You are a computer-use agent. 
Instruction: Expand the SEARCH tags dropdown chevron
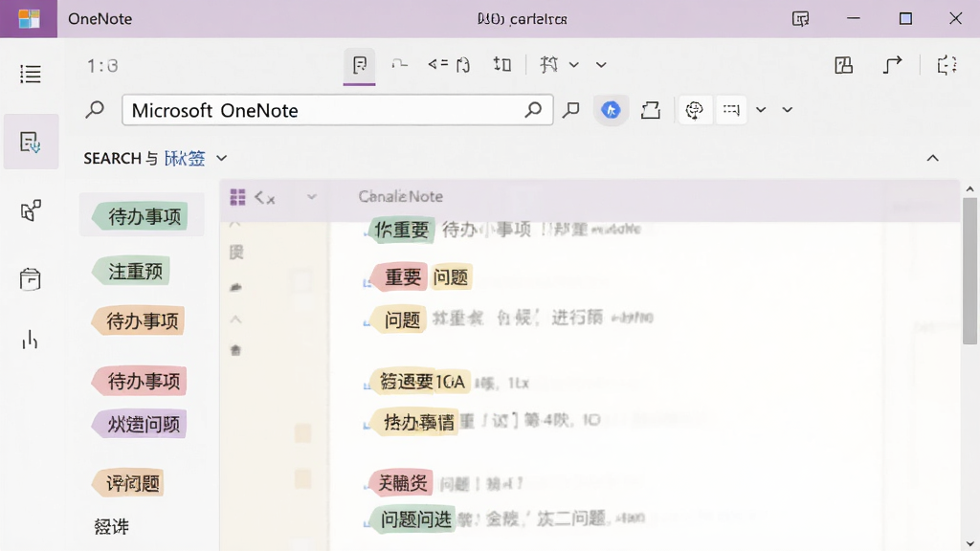pos(221,158)
